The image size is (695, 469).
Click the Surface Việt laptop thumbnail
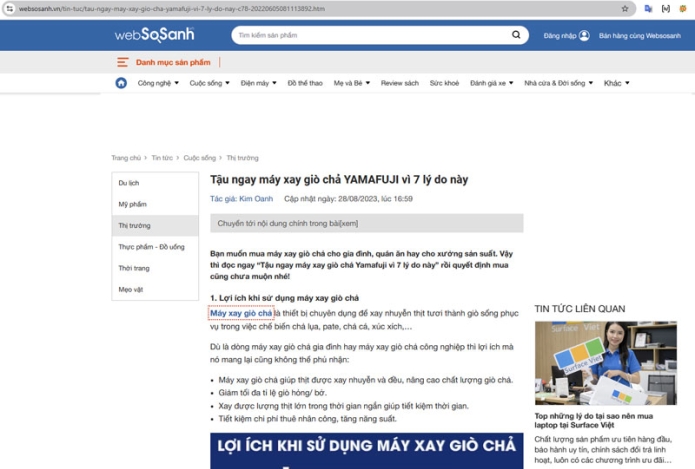point(605,363)
